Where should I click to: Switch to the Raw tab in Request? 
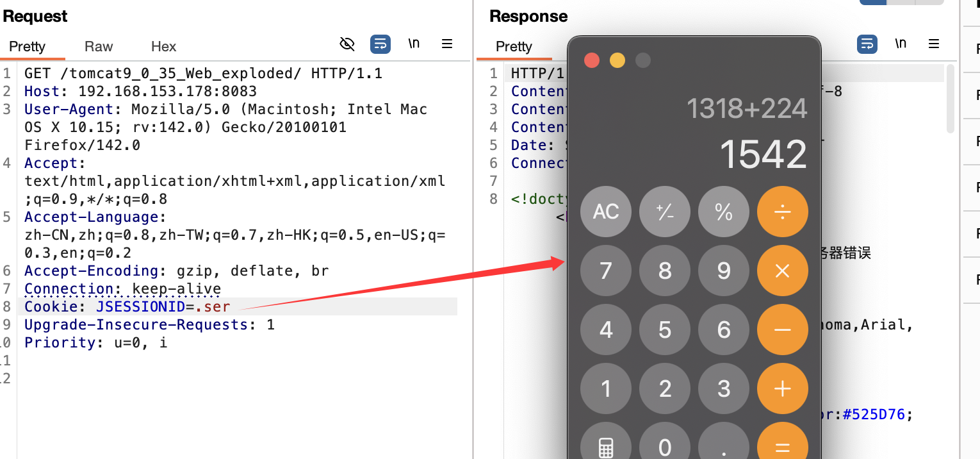click(99, 47)
